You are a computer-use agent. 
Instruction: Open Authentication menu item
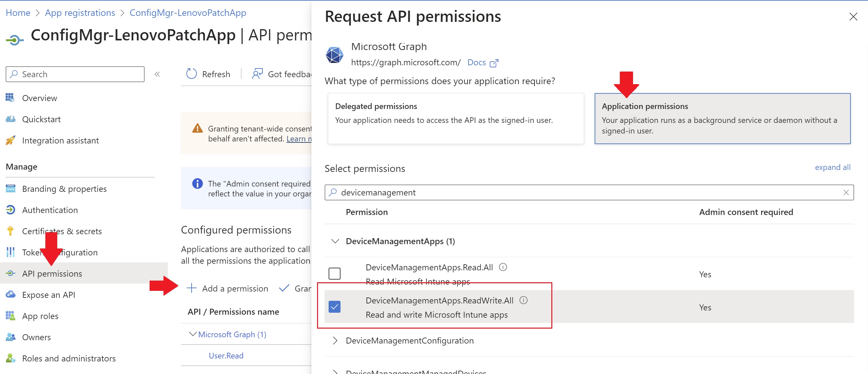click(50, 210)
